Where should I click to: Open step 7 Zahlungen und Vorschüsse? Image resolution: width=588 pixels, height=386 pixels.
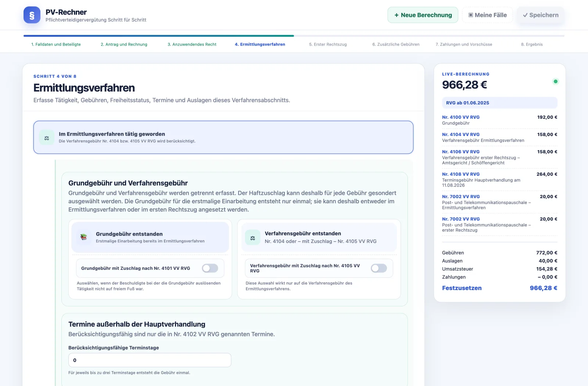click(464, 44)
